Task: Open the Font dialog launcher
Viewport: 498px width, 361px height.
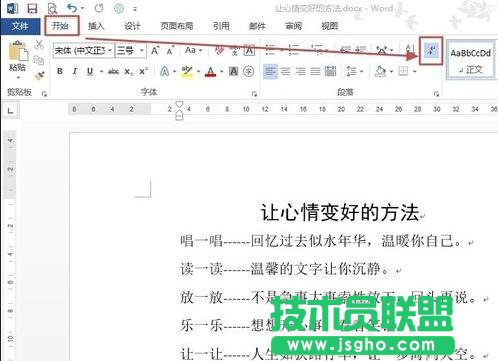Action: (254, 94)
